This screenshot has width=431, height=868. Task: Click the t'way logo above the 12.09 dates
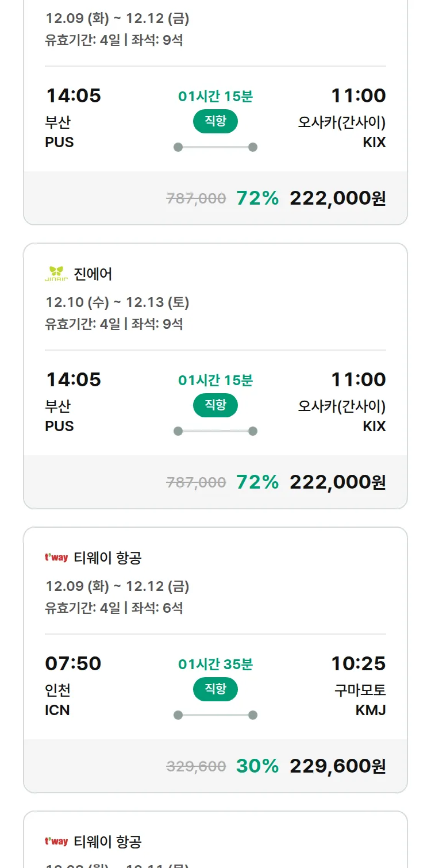pyautogui.click(x=56, y=558)
